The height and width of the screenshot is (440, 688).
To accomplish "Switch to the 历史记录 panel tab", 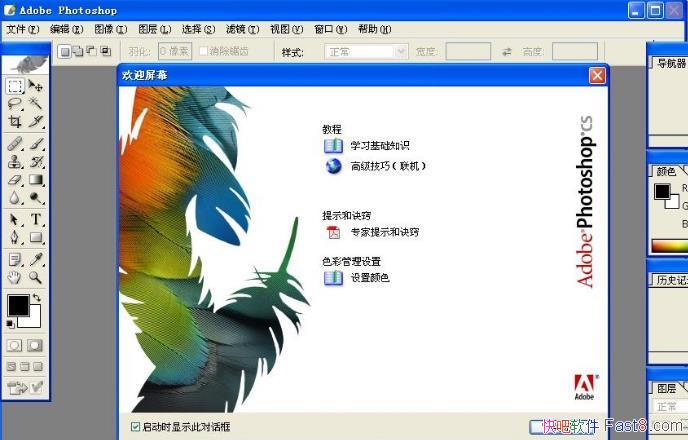I will (671, 280).
